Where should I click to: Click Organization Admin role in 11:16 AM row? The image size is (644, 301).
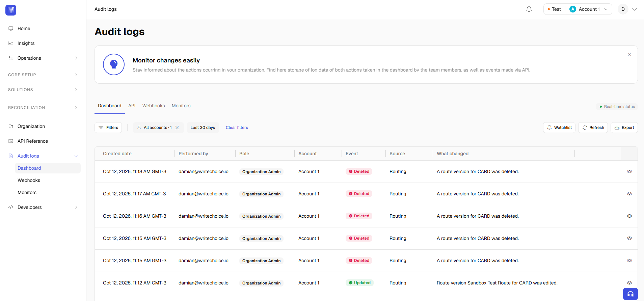point(261,216)
